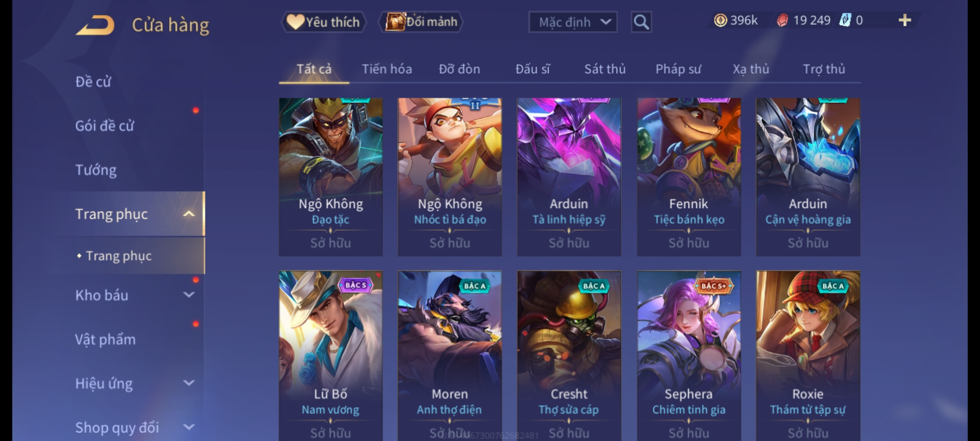
Task: Select the Pháp sư tab
Action: (678, 69)
